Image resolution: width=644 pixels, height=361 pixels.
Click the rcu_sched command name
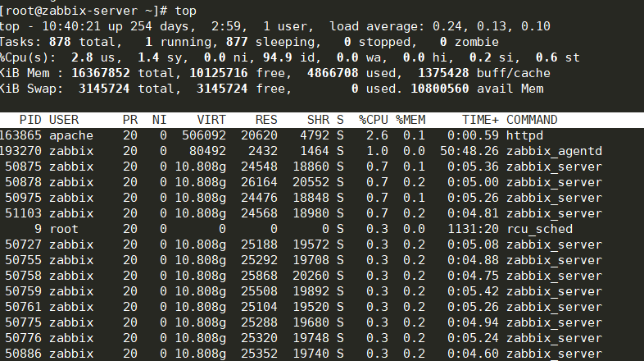pyautogui.click(x=539, y=230)
